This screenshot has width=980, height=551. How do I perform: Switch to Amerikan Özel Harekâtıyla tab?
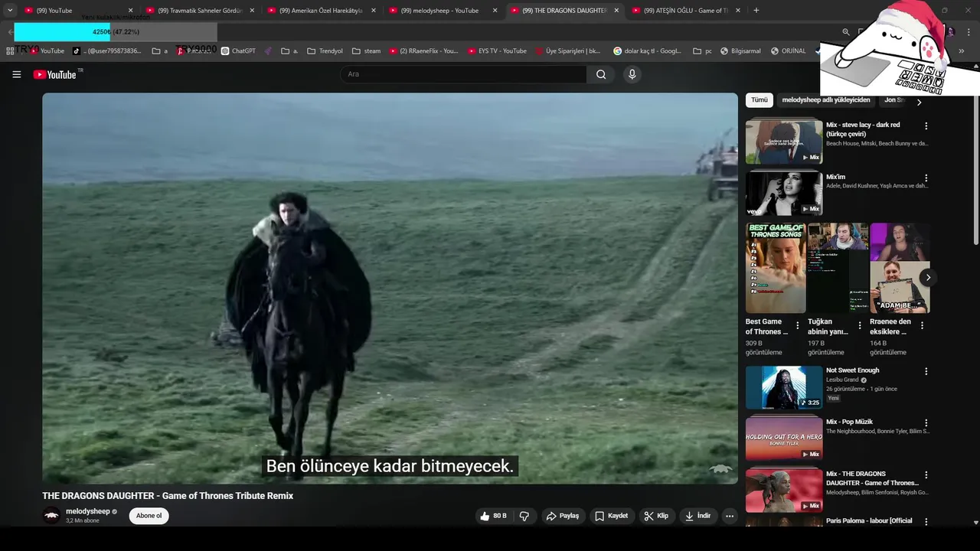pyautogui.click(x=322, y=11)
